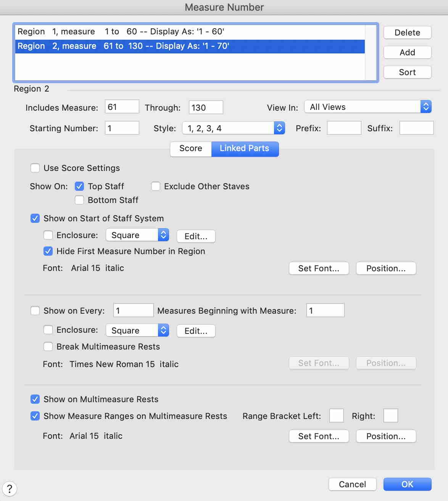Tick Exclude Other Staves checkbox
The width and height of the screenshot is (448, 501).
click(x=156, y=186)
